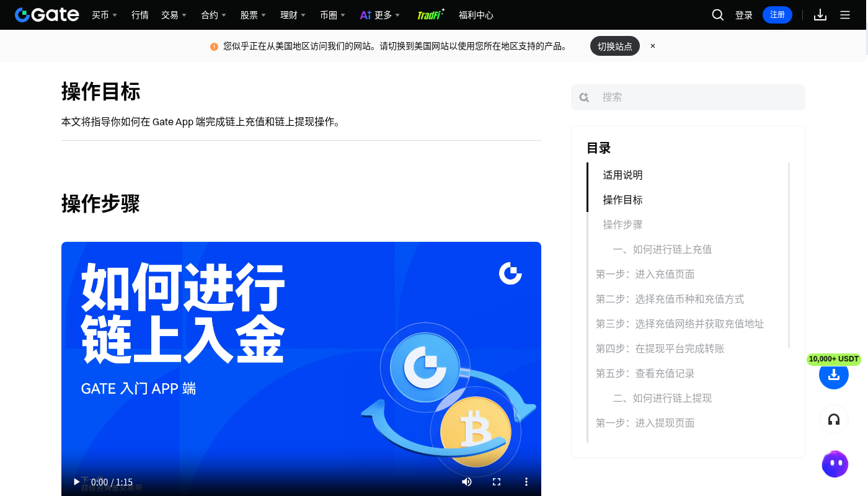Mute the video volume
Screen dimensions: 868x496
467,482
